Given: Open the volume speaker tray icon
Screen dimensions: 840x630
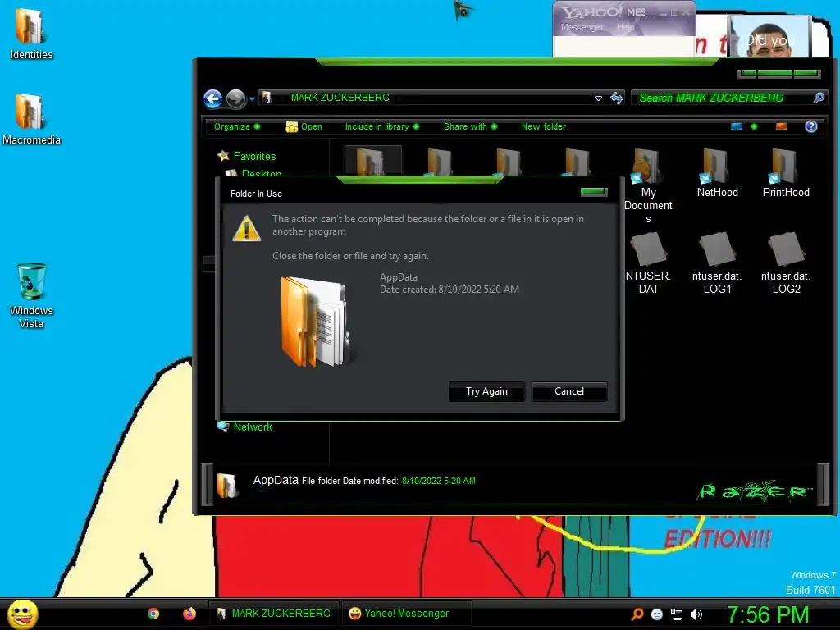Looking at the screenshot, I should [696, 614].
